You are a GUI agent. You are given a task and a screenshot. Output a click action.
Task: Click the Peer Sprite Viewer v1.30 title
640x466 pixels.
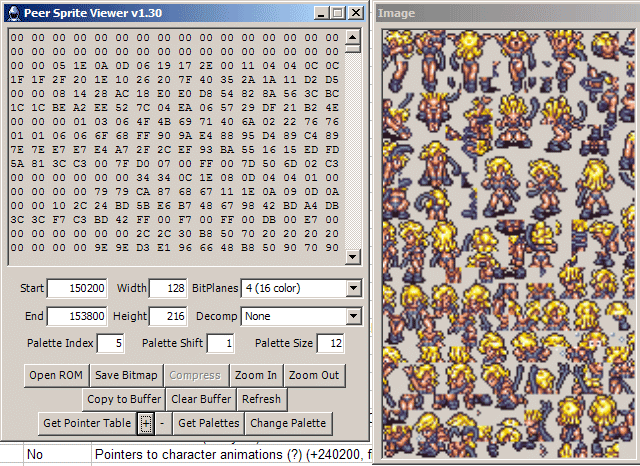[x=93, y=13]
